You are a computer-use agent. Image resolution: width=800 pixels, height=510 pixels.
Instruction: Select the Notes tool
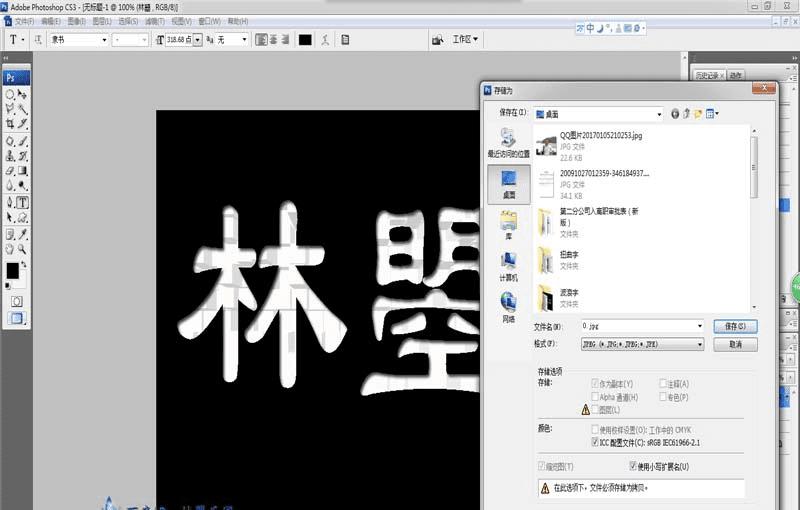[10, 235]
